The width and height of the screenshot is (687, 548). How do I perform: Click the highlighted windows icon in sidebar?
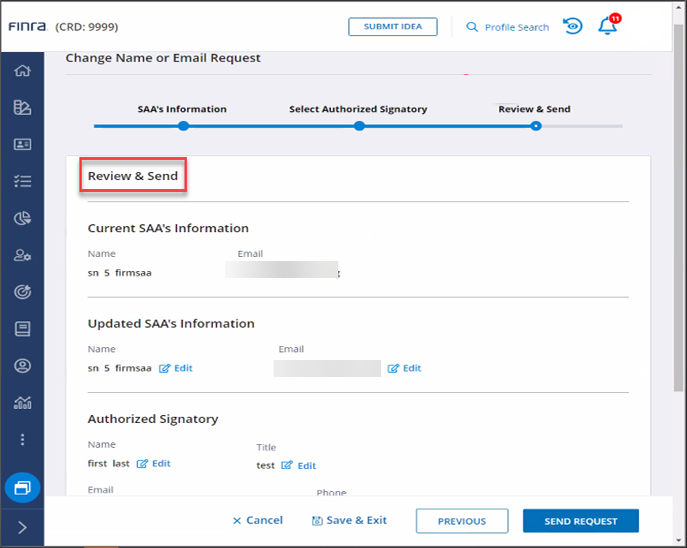(x=22, y=487)
